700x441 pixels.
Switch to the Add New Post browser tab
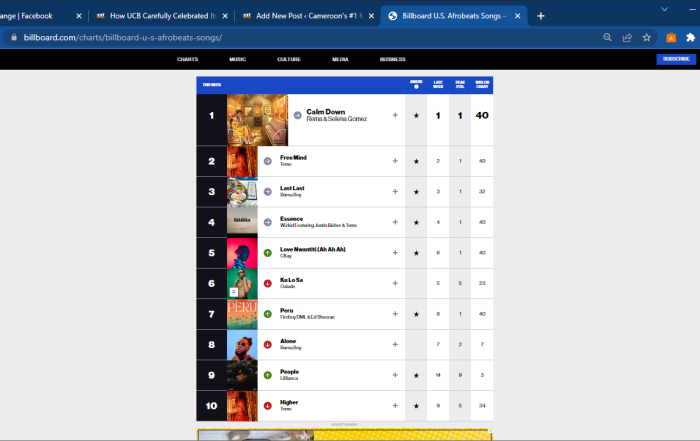point(300,16)
